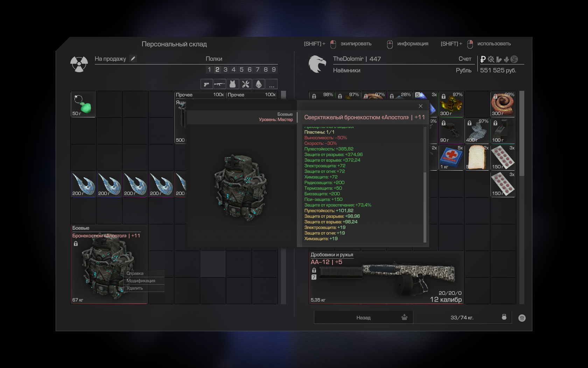588x368 pixels.
Task: Filter shelf by wrench and screwdriver tools icon
Action: point(245,84)
